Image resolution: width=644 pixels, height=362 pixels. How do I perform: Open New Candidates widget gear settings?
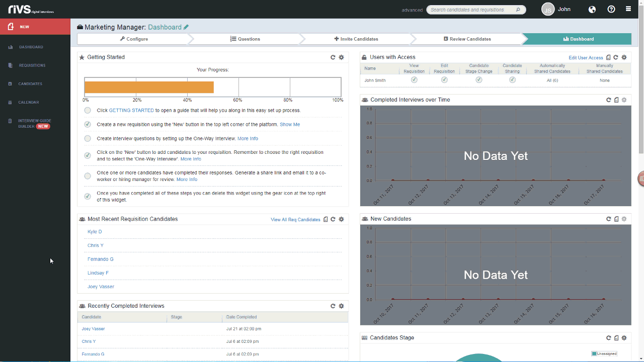click(x=624, y=219)
